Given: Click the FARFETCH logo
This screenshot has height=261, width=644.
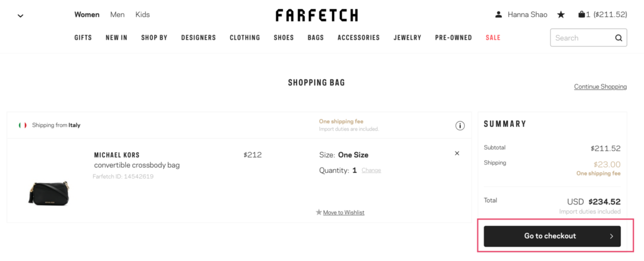Looking at the screenshot, I should [317, 15].
